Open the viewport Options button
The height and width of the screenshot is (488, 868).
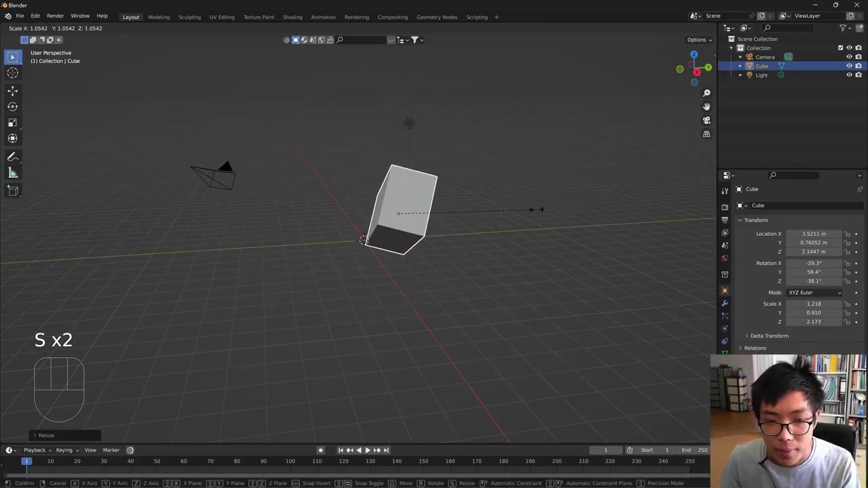[x=699, y=39]
